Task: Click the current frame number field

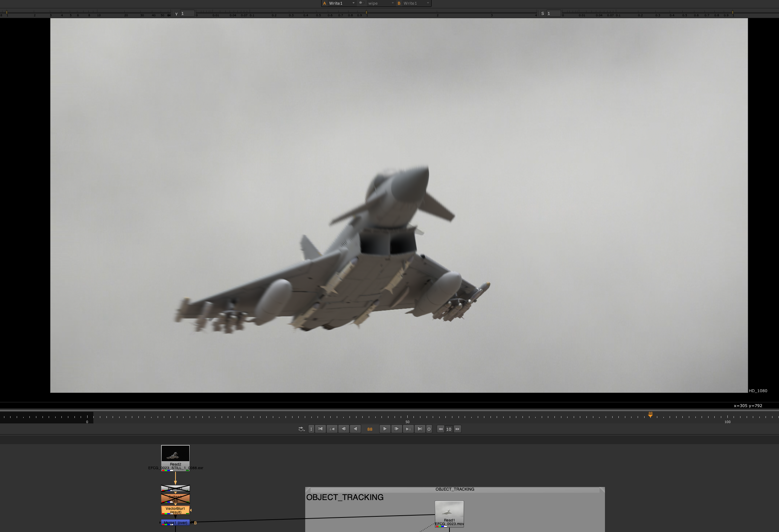Action: tap(370, 429)
